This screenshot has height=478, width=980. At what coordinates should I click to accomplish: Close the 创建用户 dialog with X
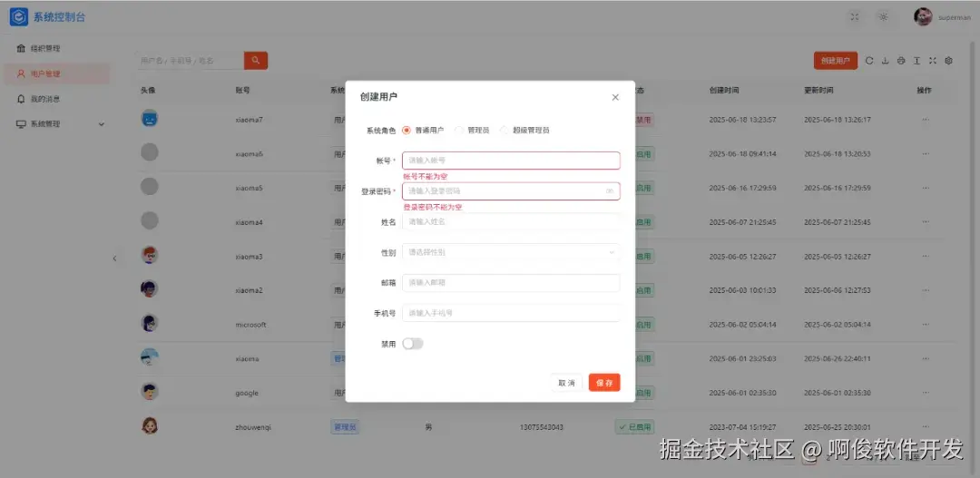[x=615, y=97]
